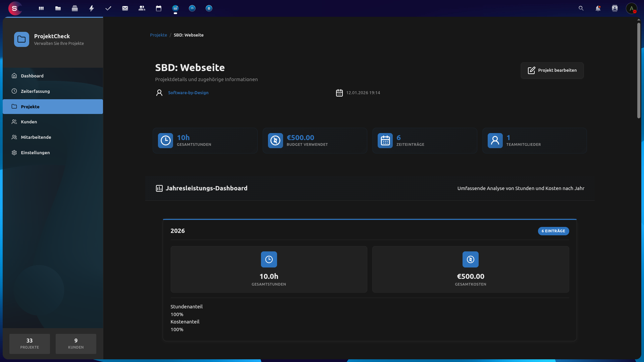The height and width of the screenshot is (362, 644).
Task: Click the Projekt bearbeiten button
Action: [552, 70]
